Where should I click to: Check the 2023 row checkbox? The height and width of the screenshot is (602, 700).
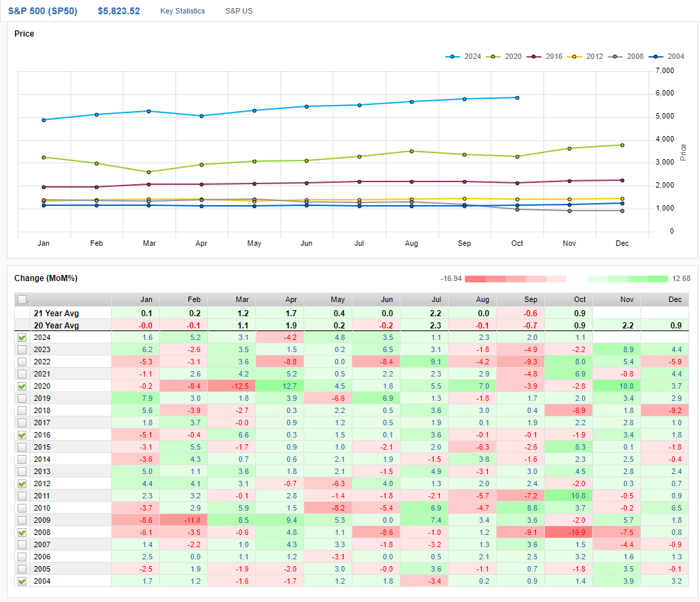click(x=22, y=350)
